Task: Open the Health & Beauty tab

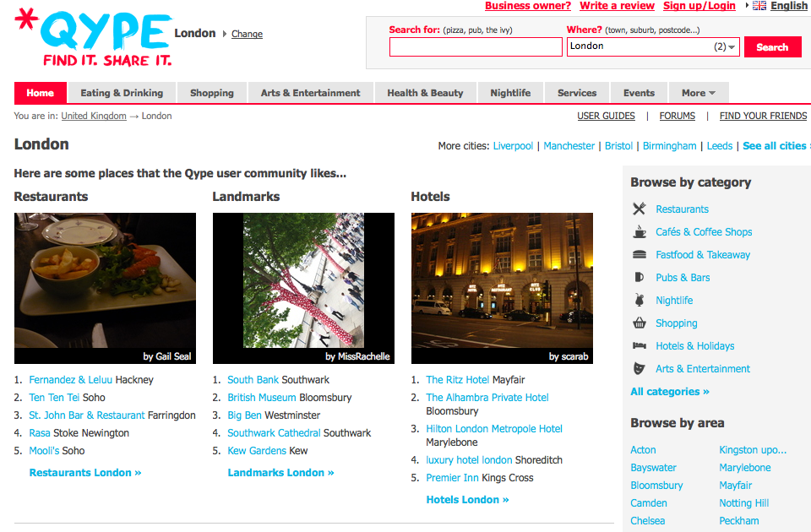Action: 425,93
